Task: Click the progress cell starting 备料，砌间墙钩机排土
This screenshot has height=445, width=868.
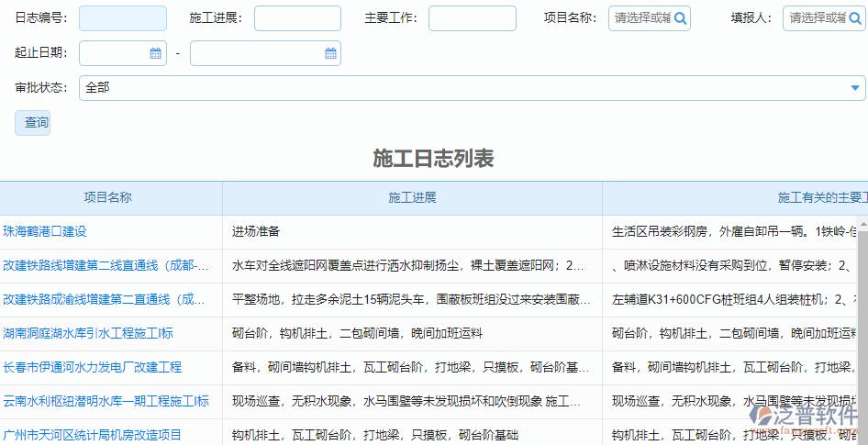Action: click(412, 367)
